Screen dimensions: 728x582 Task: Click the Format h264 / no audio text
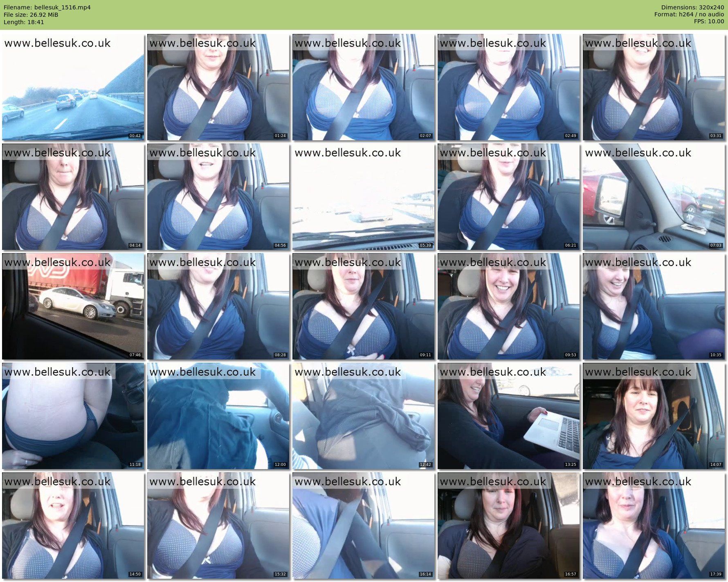tap(689, 14)
